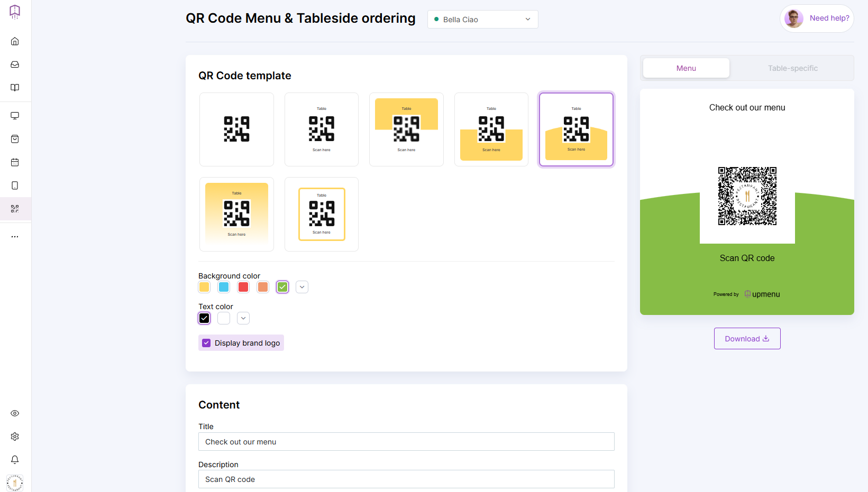Open the menu book icon in the sidebar
868x492 pixels.
pos(15,88)
